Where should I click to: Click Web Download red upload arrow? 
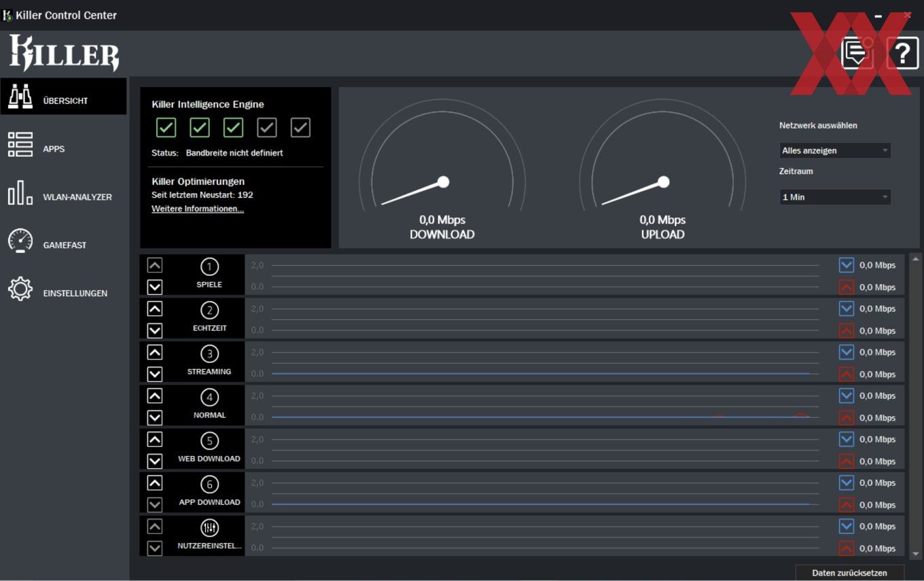(847, 461)
